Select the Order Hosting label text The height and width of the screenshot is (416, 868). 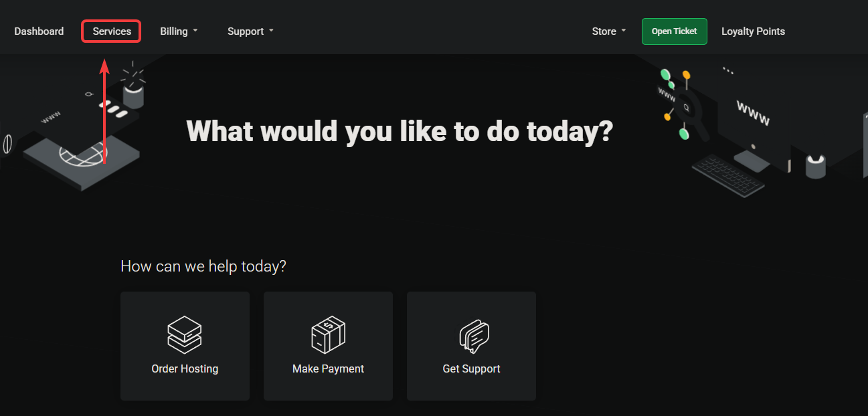coord(185,369)
